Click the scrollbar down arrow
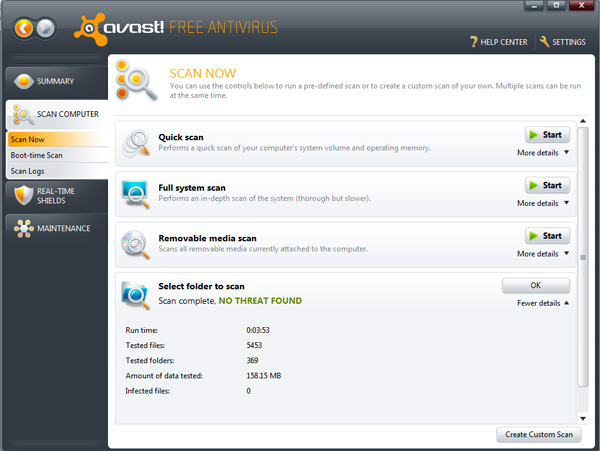600x451 pixels. 583,418
